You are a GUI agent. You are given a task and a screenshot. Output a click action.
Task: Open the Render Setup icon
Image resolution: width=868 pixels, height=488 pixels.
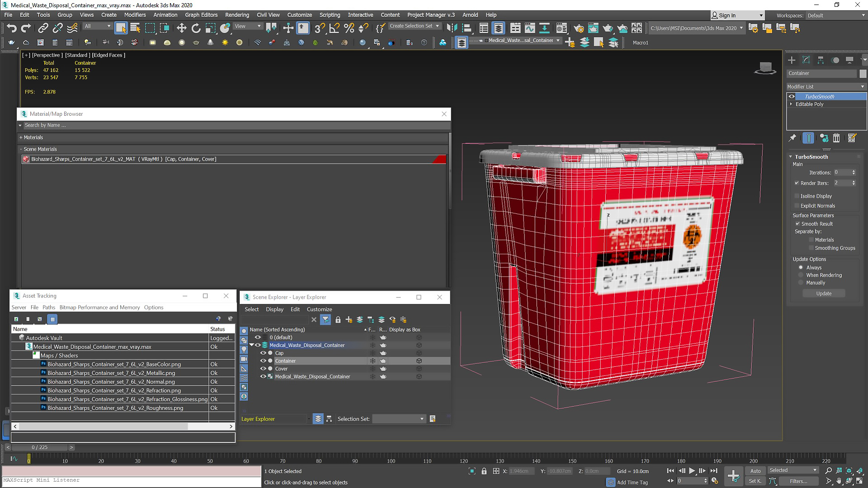[579, 28]
